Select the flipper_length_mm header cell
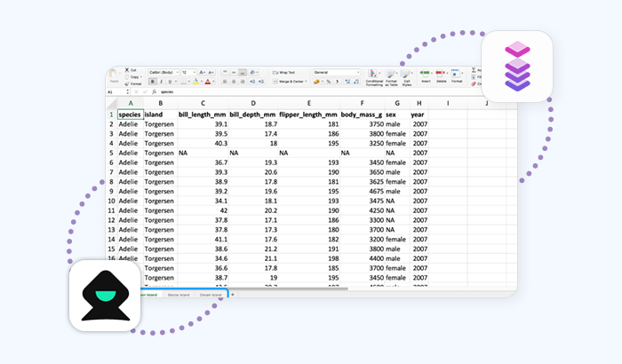 coord(308,115)
